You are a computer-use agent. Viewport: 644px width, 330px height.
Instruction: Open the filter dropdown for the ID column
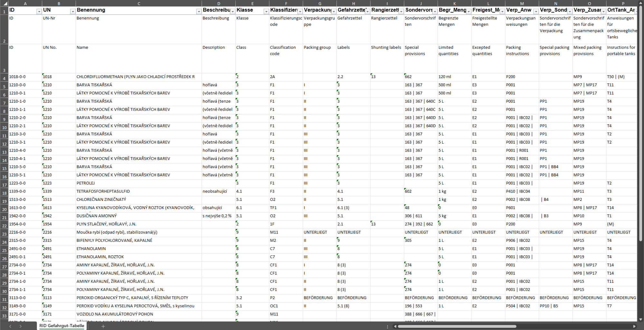coord(39,12)
